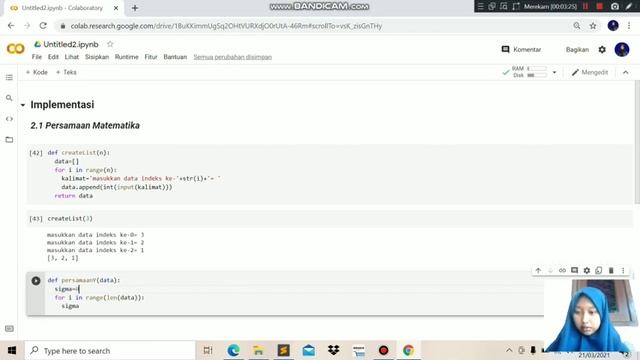Open notebook settings gear icon
Image resolution: width=640 pixels, height=360 pixels.
(x=602, y=49)
